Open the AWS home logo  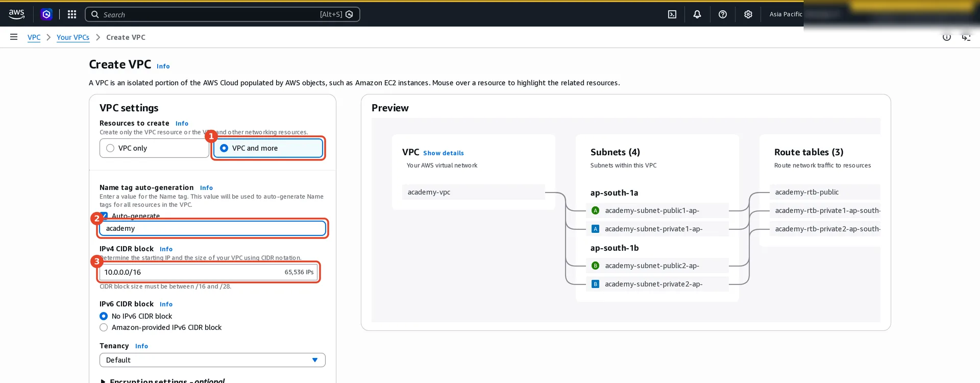(16, 14)
